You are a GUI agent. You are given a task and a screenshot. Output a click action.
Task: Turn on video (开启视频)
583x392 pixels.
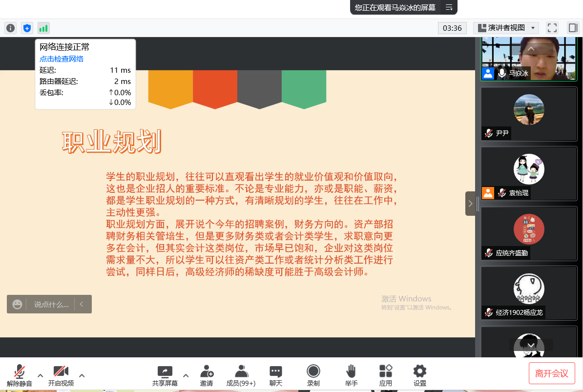[x=61, y=375]
